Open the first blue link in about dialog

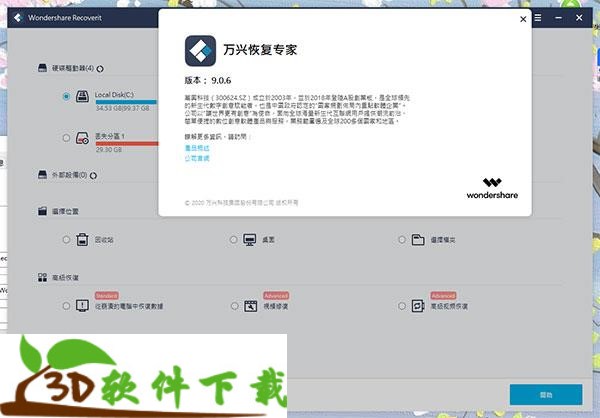click(197, 148)
